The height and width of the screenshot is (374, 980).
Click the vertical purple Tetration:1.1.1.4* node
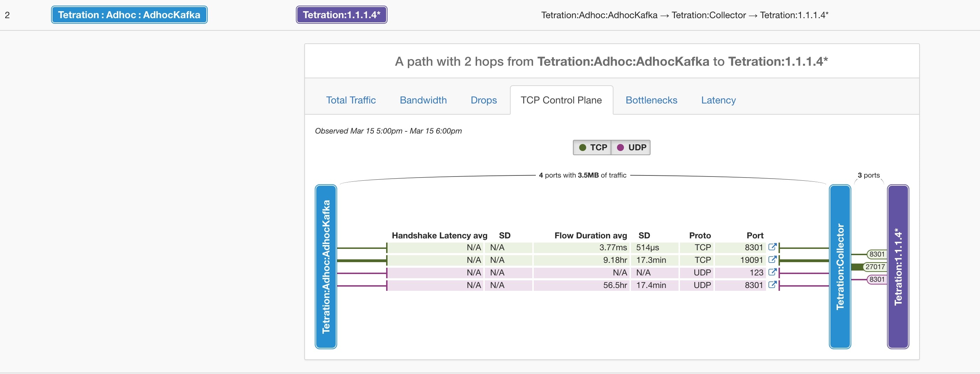point(898,266)
